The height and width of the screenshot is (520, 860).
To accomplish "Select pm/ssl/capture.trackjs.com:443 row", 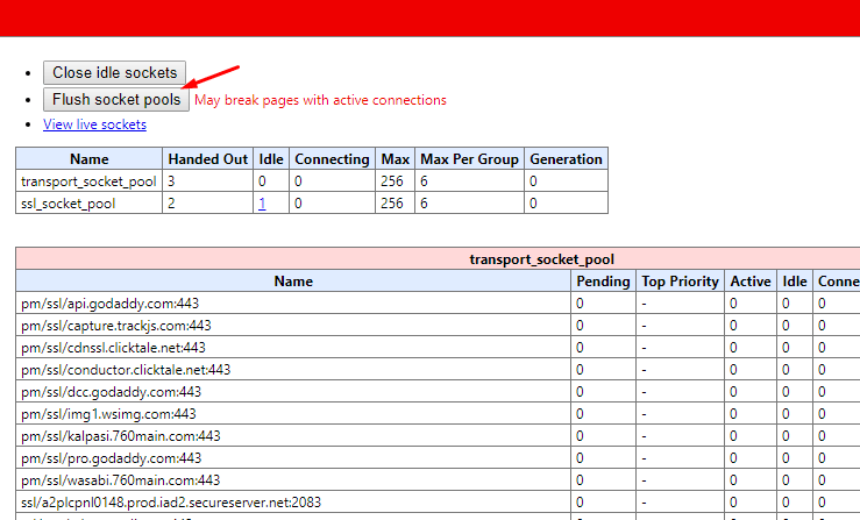I will (438, 325).
